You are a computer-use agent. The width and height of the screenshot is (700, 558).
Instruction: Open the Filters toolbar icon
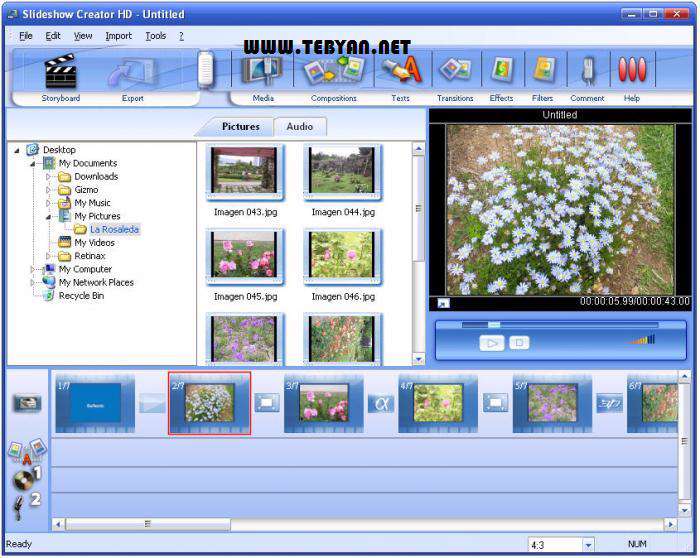pyautogui.click(x=543, y=71)
